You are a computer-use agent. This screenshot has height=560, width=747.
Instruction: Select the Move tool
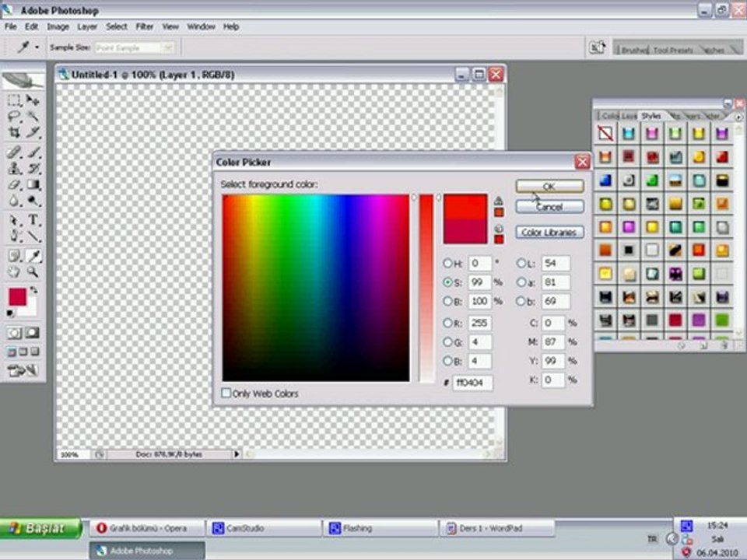click(33, 100)
